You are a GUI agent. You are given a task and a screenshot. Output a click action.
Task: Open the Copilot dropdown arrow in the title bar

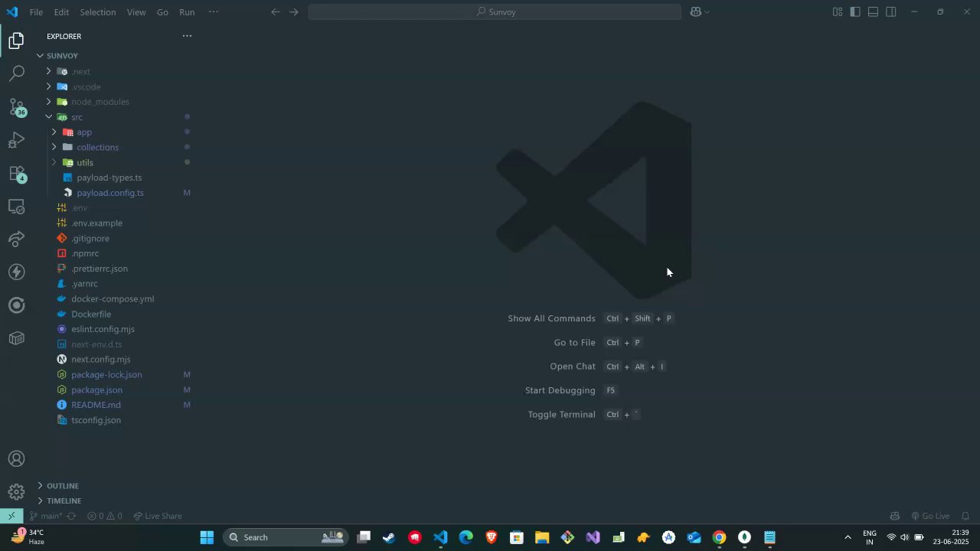point(707,11)
